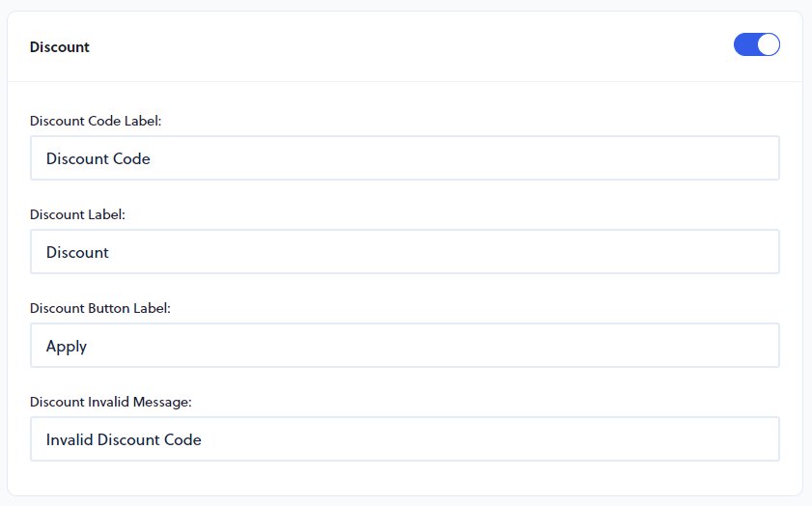Place cursor after "Invalid Discount Code" text

point(203,439)
